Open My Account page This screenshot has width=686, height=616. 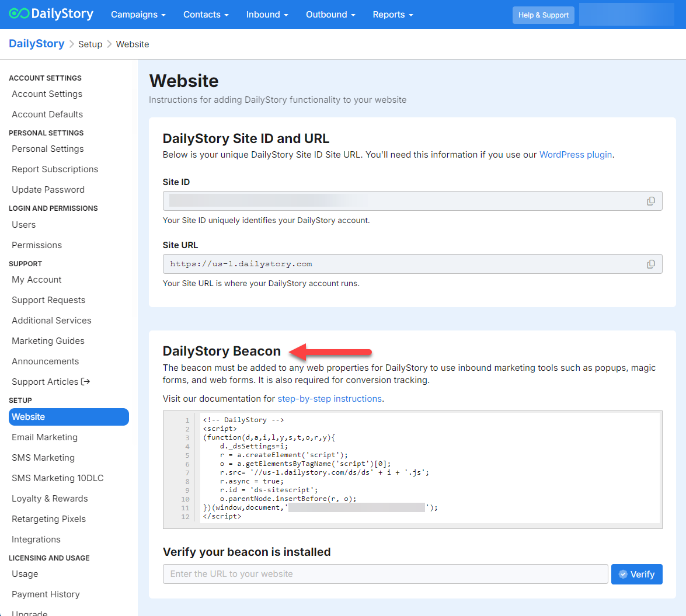(x=37, y=280)
